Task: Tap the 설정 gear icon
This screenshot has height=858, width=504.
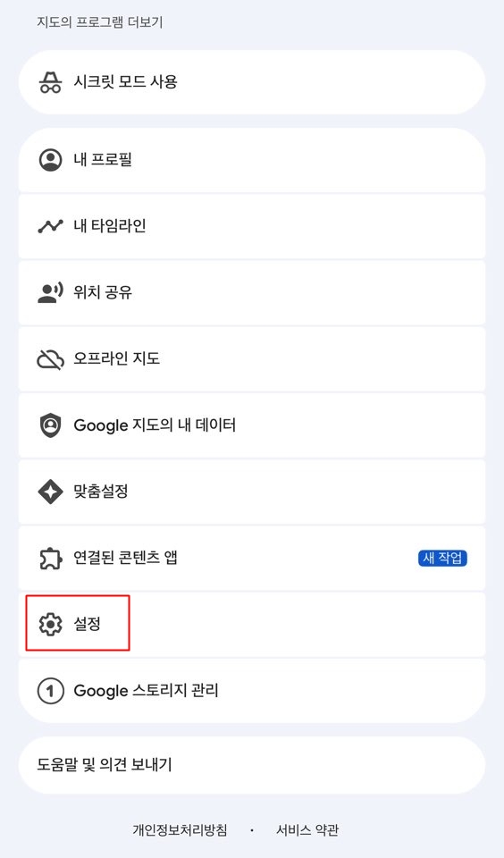Action: click(50, 625)
